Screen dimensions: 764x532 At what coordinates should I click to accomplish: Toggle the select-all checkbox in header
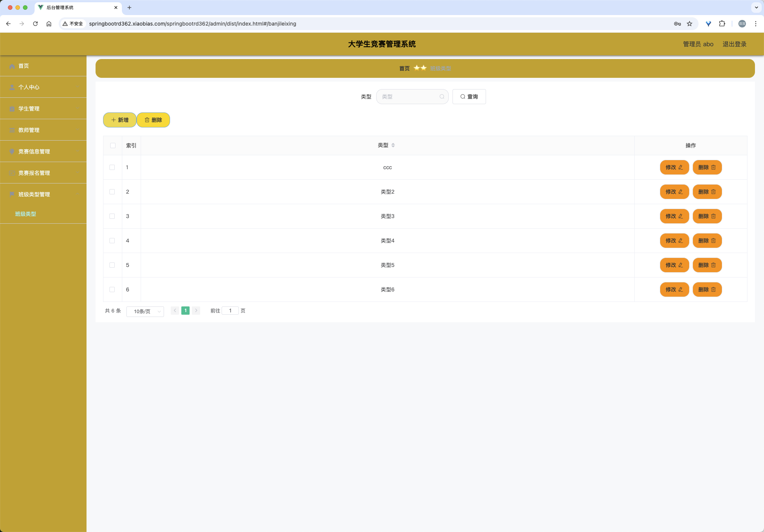pos(113,146)
